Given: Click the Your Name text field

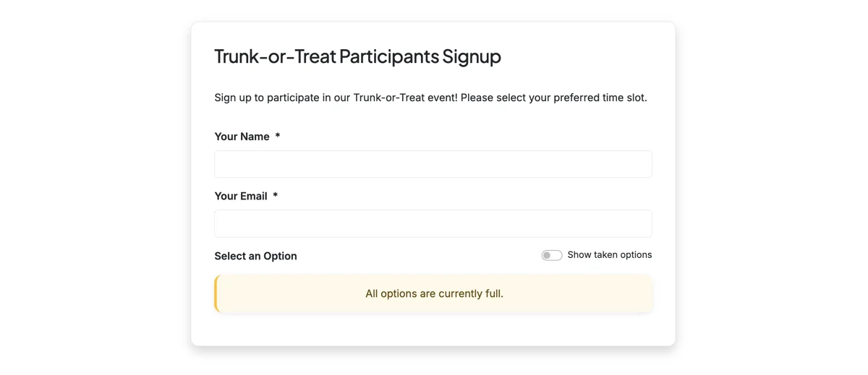Looking at the screenshot, I should tap(433, 164).
